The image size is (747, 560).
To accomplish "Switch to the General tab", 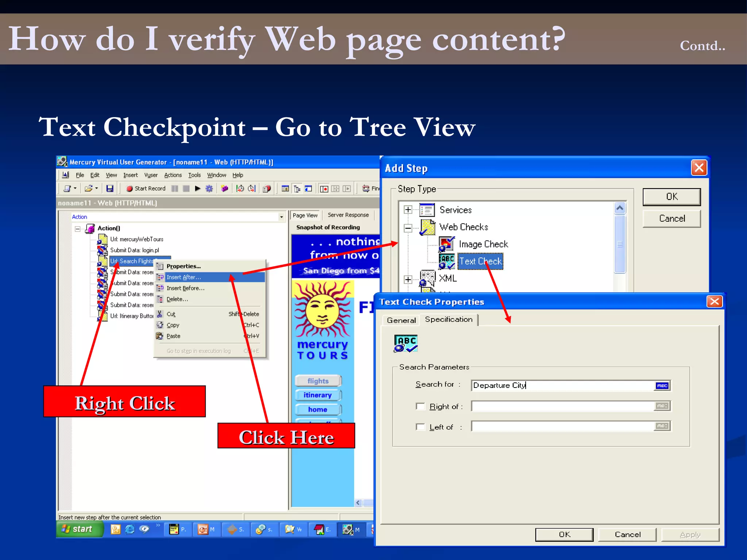I will coord(401,320).
